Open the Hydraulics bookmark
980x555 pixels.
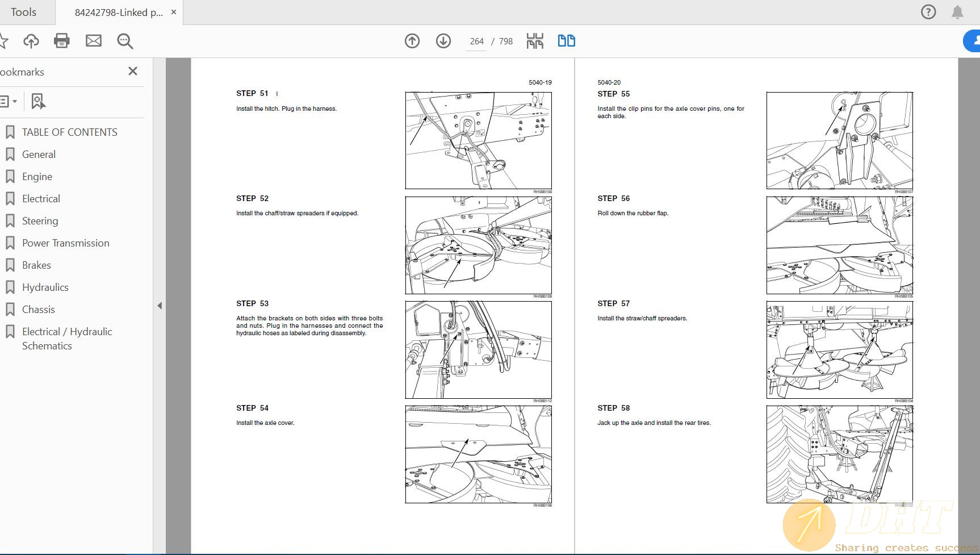pyautogui.click(x=45, y=287)
